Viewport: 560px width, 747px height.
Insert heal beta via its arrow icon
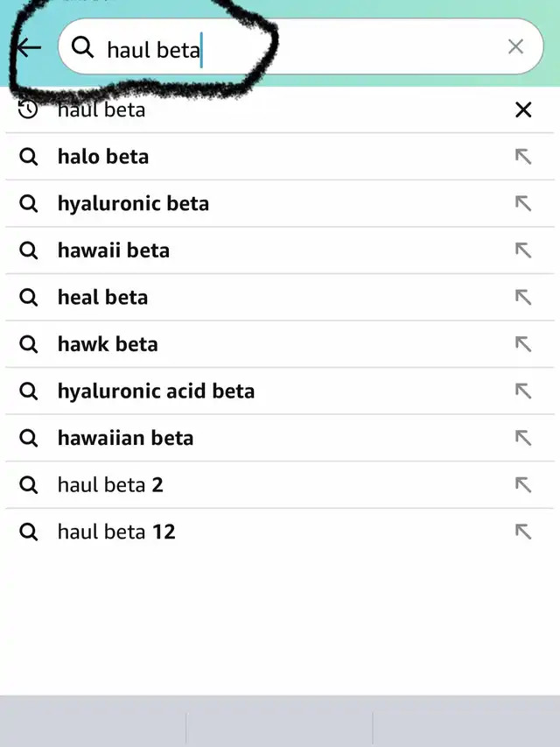[523, 297]
